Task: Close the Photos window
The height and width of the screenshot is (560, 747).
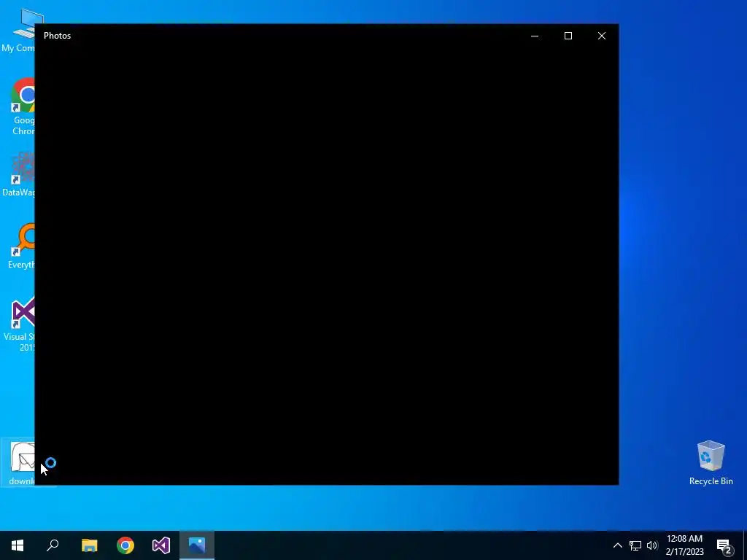Action: tap(602, 36)
